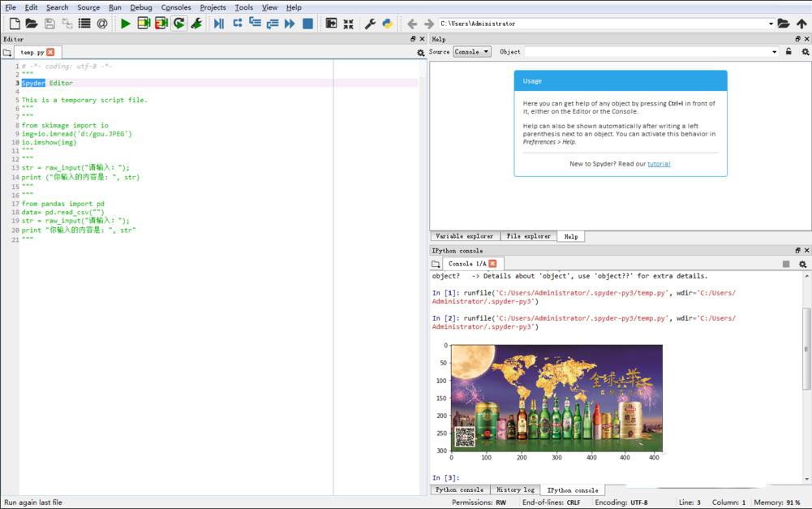Stop debugging with blue square icon
The image size is (812, 509).
[x=307, y=24]
